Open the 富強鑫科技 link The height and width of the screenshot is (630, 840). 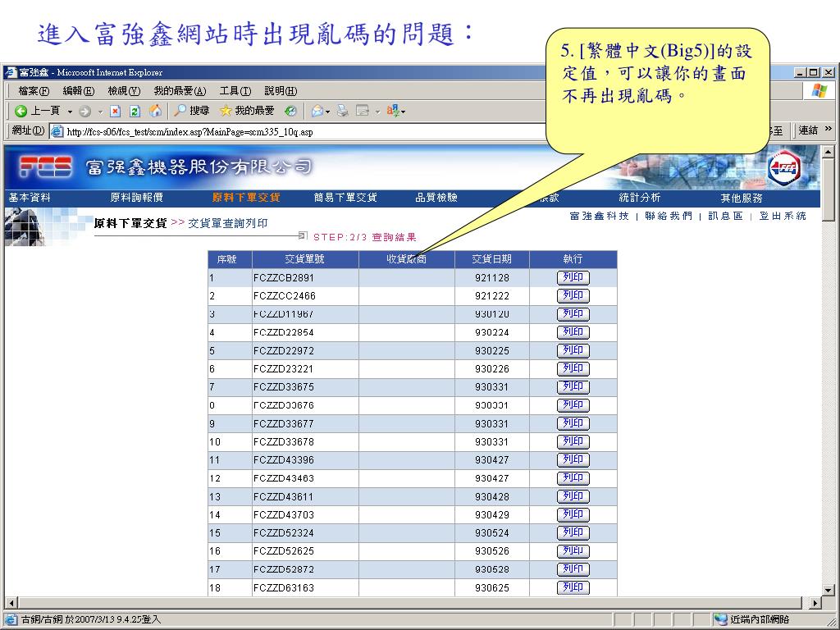[599, 216]
